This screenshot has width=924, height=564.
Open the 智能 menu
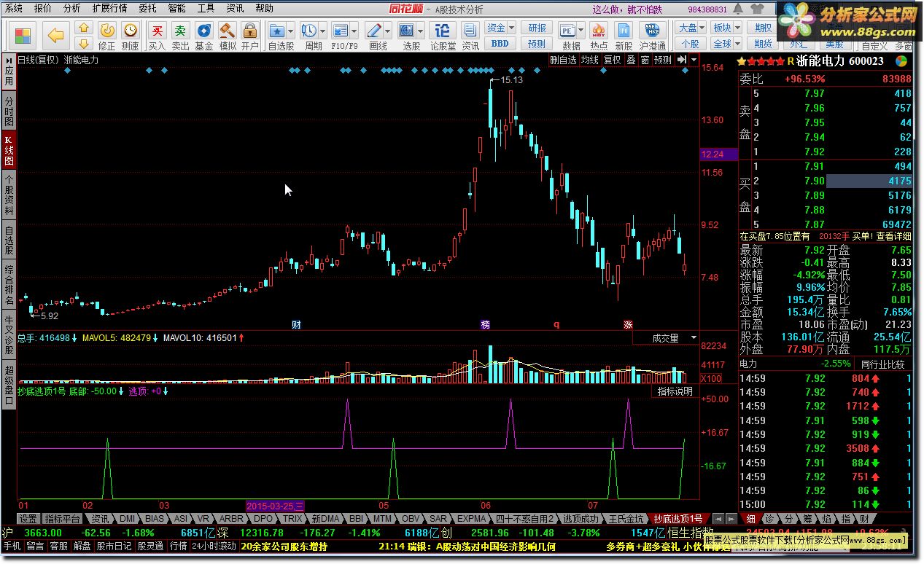pyautogui.click(x=176, y=9)
